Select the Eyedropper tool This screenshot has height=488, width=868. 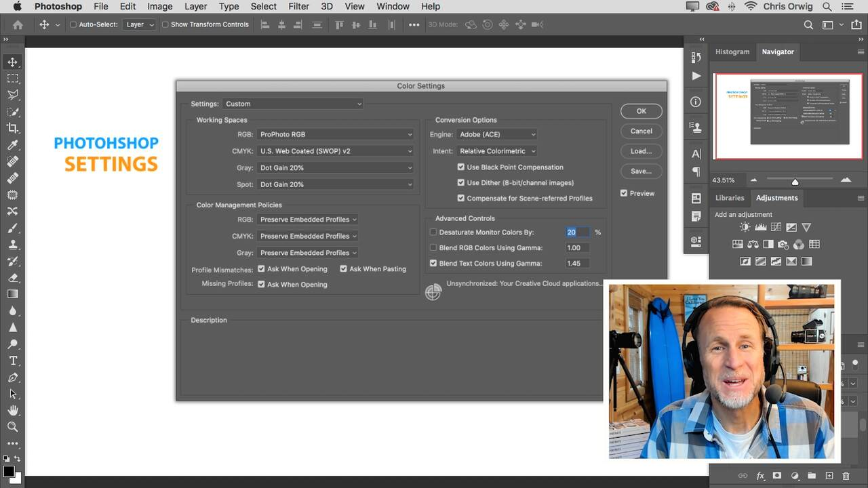[12, 145]
